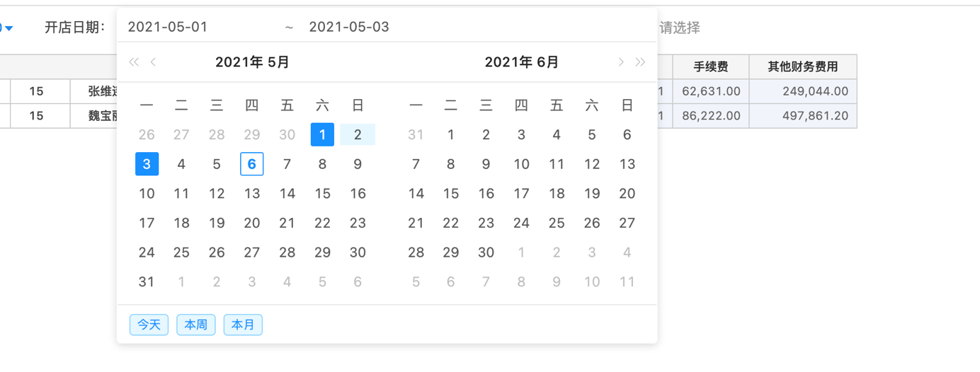
Task: Go to next month with right arrow
Action: click(x=621, y=62)
